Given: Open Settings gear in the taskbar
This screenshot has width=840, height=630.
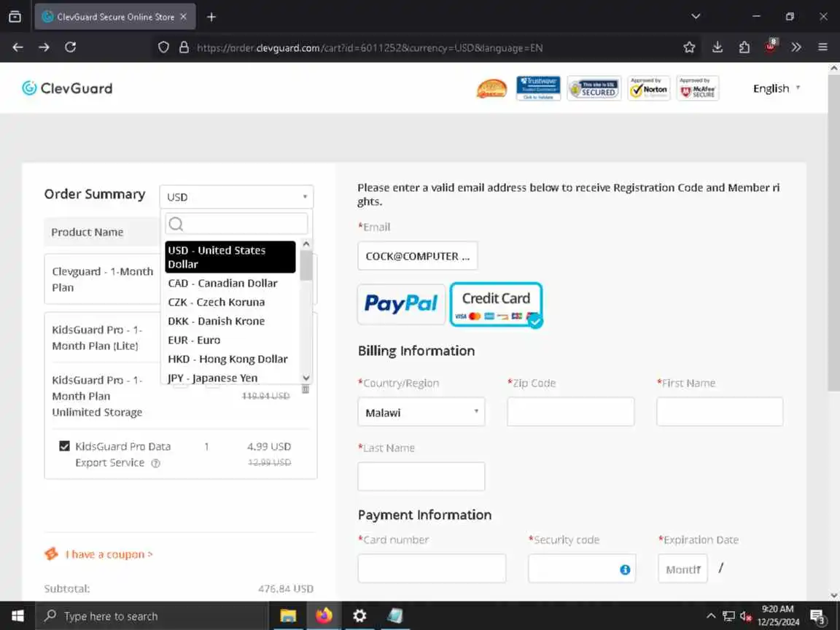Looking at the screenshot, I should (359, 616).
